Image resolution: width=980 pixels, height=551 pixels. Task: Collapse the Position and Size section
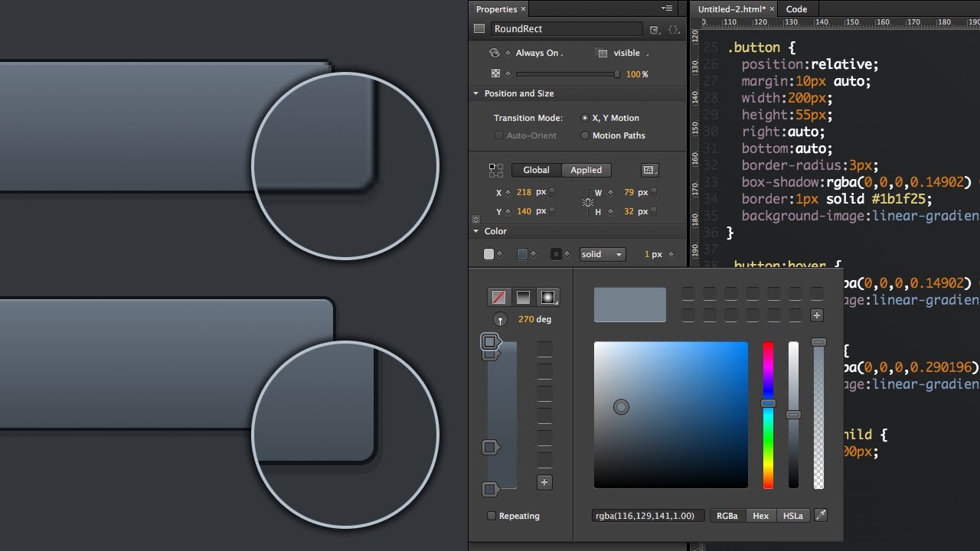coord(475,93)
